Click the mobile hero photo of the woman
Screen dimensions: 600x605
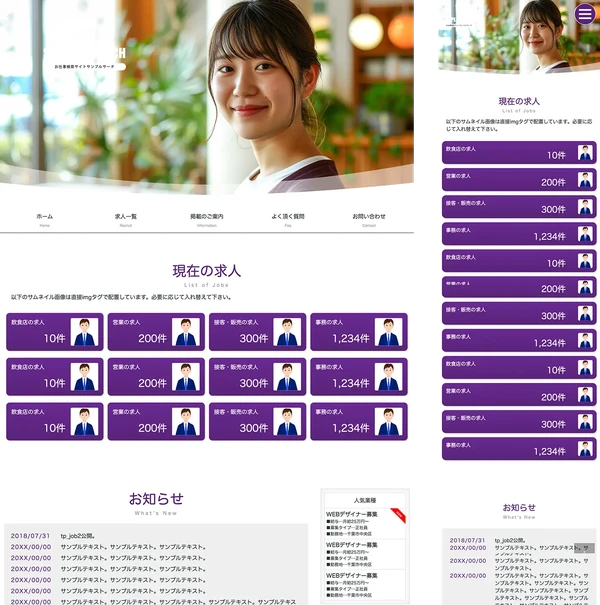519,37
